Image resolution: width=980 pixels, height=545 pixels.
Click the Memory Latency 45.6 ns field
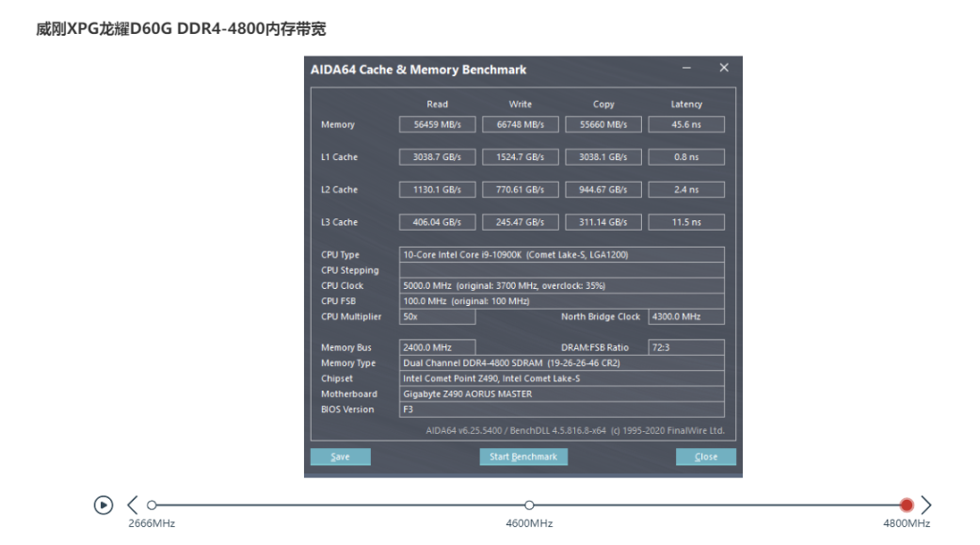[686, 124]
